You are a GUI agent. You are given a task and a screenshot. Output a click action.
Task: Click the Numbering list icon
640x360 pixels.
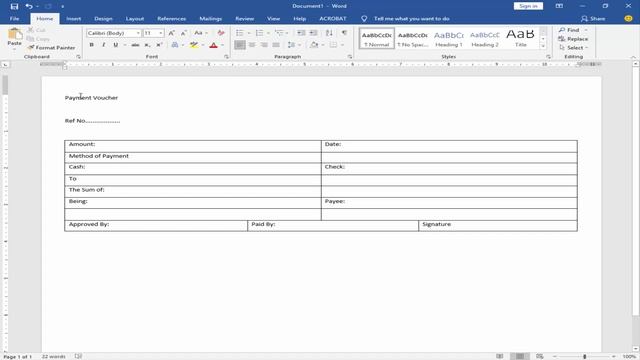(x=259, y=33)
